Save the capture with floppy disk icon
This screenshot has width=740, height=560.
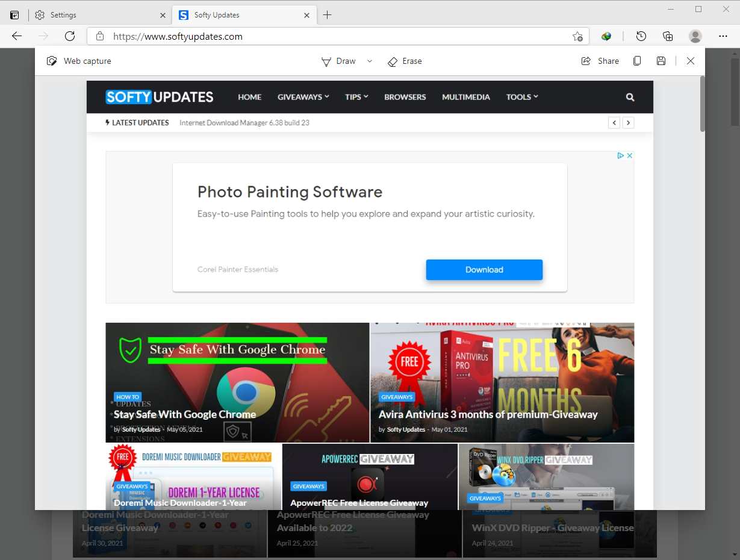click(661, 61)
